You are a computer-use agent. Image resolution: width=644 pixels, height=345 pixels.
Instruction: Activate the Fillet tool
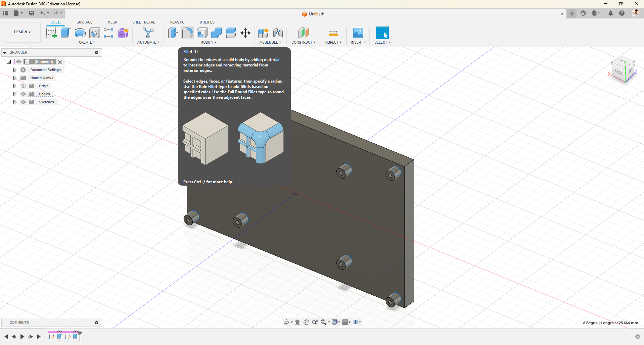pos(187,33)
